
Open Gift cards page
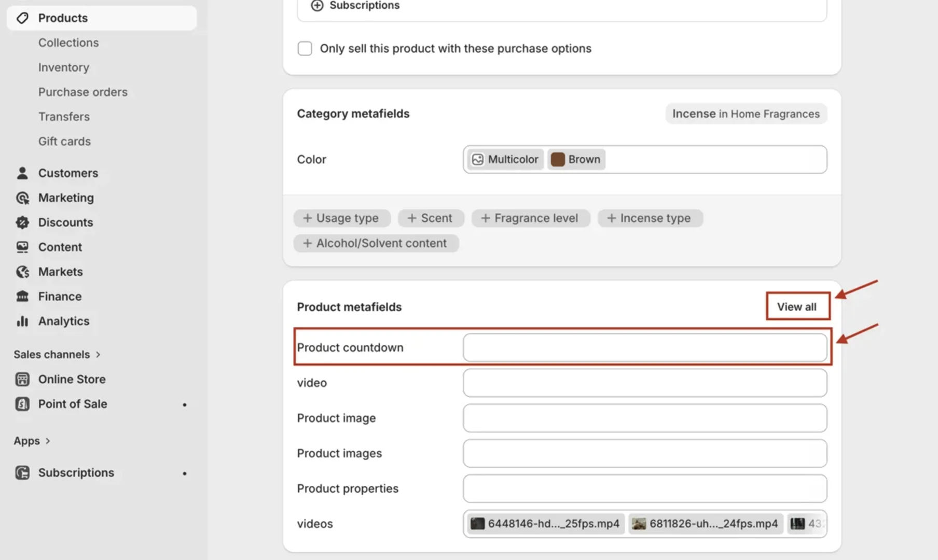click(x=64, y=142)
